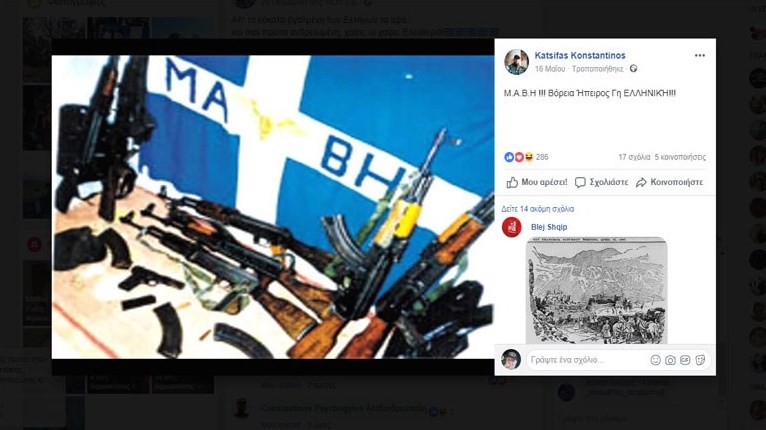This screenshot has width=766, height=430.
Task: Open the three-dot post options menu
Action: (x=700, y=55)
